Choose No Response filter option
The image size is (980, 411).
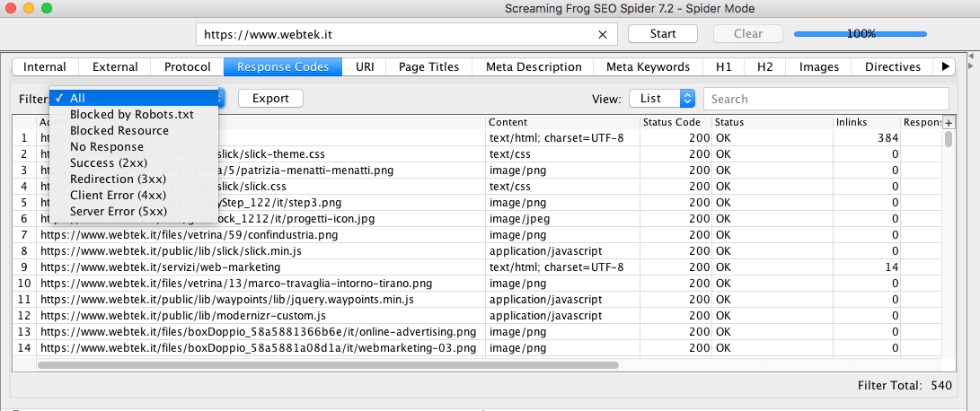[134, 147]
